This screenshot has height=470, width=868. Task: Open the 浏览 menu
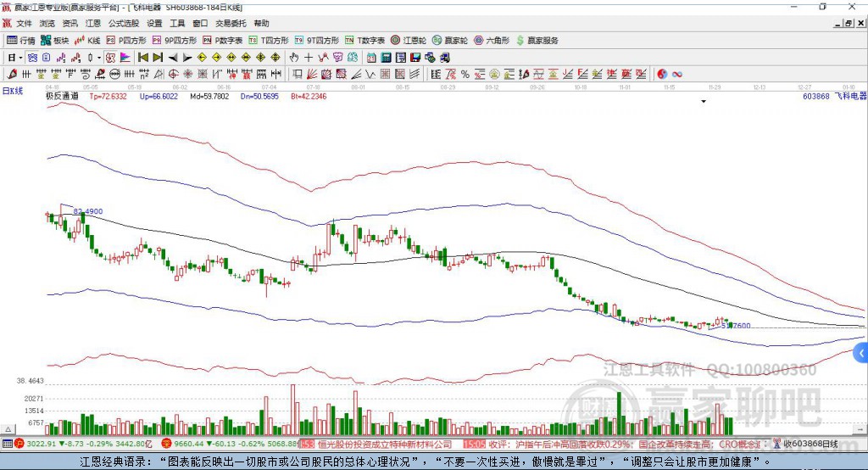47,23
